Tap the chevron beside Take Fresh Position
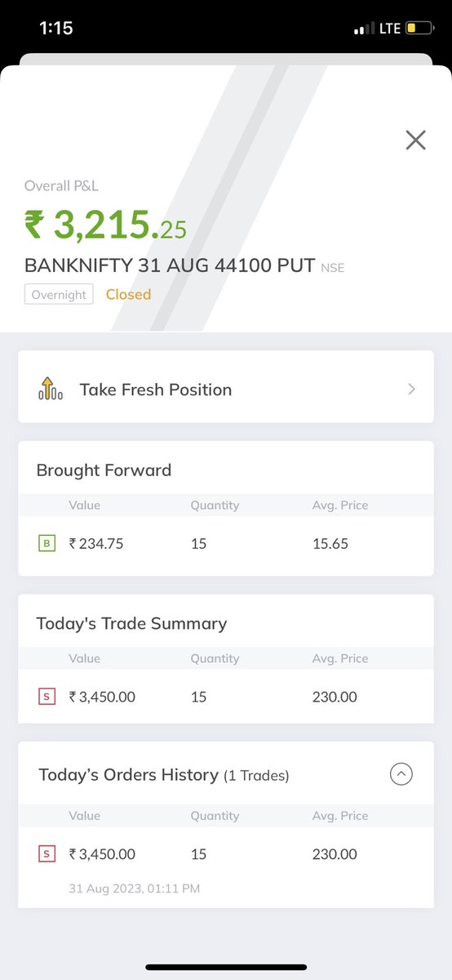Screen dimensions: 452x980 pyautogui.click(x=411, y=390)
